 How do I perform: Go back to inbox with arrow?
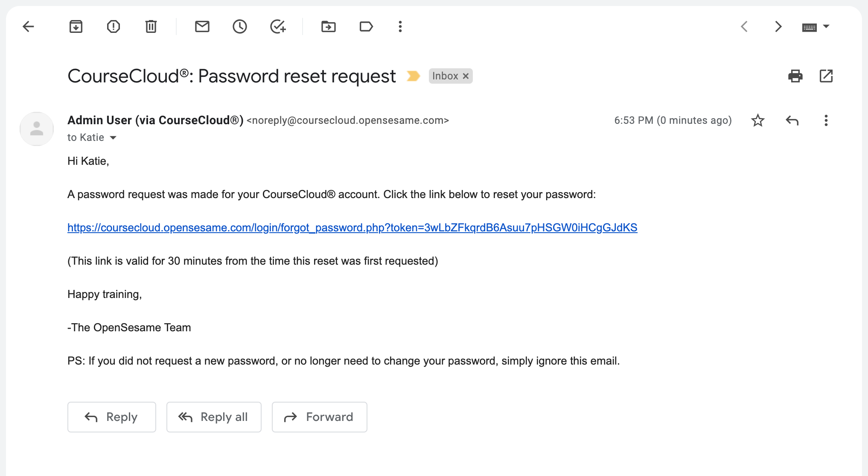(28, 26)
